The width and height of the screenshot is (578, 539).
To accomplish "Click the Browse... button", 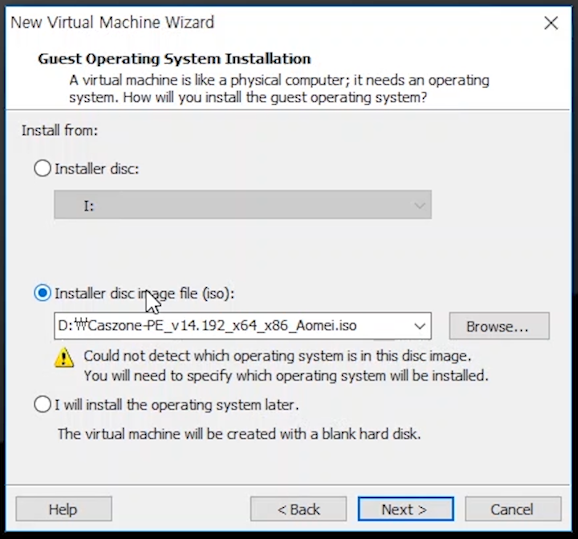I will coord(499,326).
